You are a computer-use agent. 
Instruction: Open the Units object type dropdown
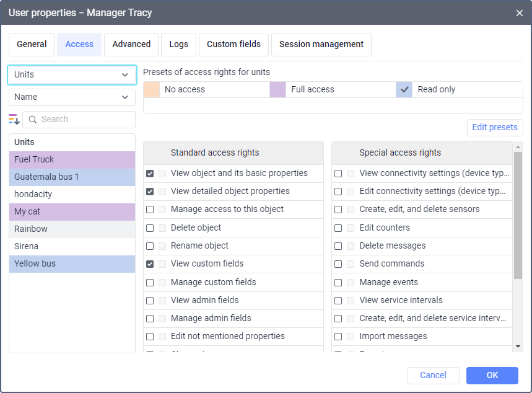tap(72, 74)
